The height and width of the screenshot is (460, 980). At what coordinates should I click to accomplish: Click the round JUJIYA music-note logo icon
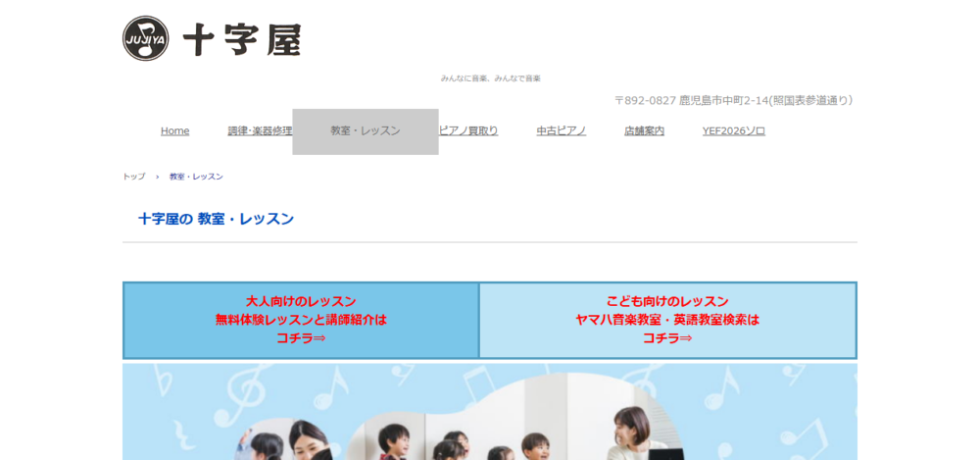[x=146, y=38]
